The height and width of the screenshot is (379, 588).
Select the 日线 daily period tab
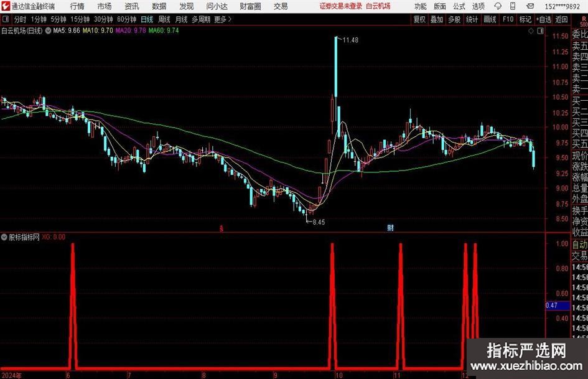click(x=147, y=19)
